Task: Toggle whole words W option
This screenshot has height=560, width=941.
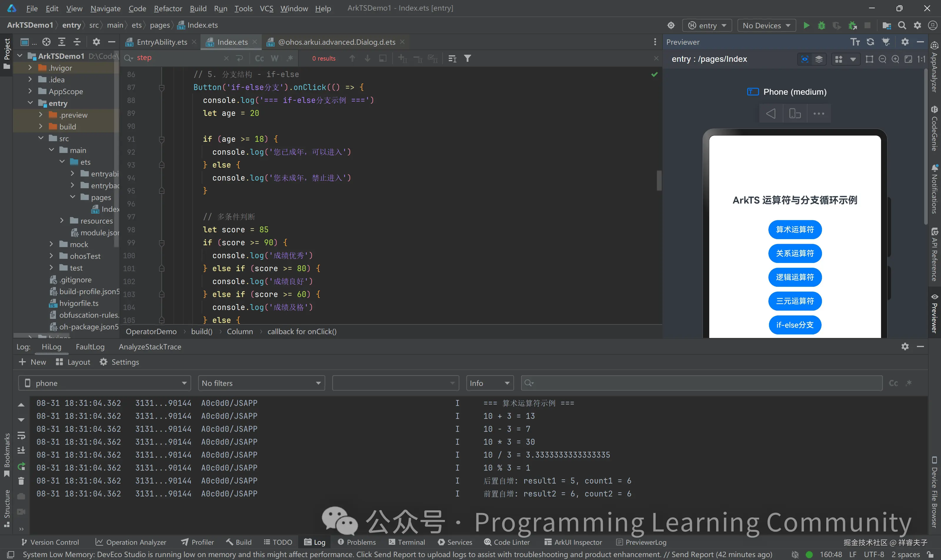Action: pyautogui.click(x=275, y=59)
